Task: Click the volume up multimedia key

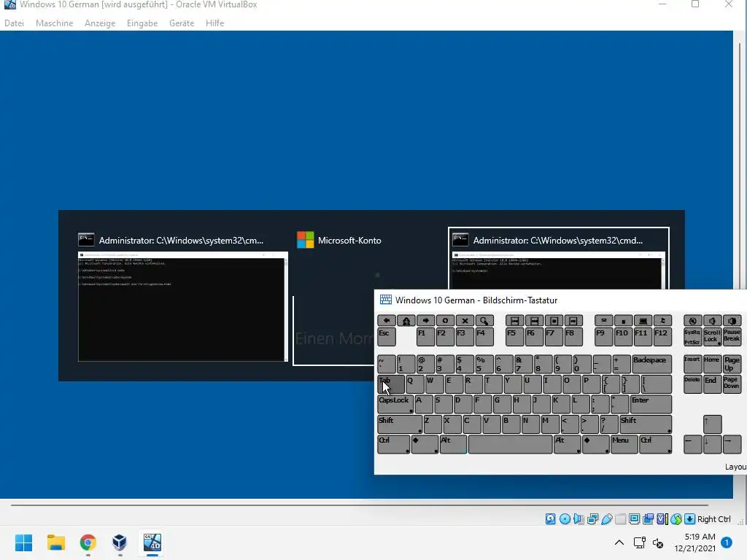Action: pos(732,321)
